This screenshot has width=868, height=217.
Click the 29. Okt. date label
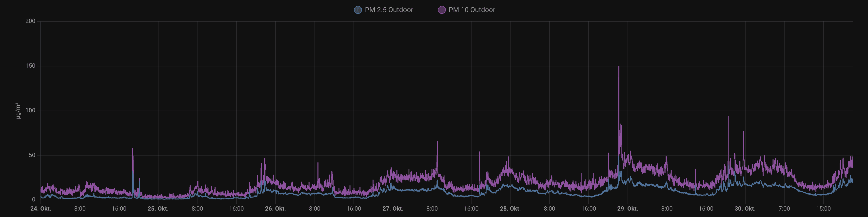(x=627, y=209)
